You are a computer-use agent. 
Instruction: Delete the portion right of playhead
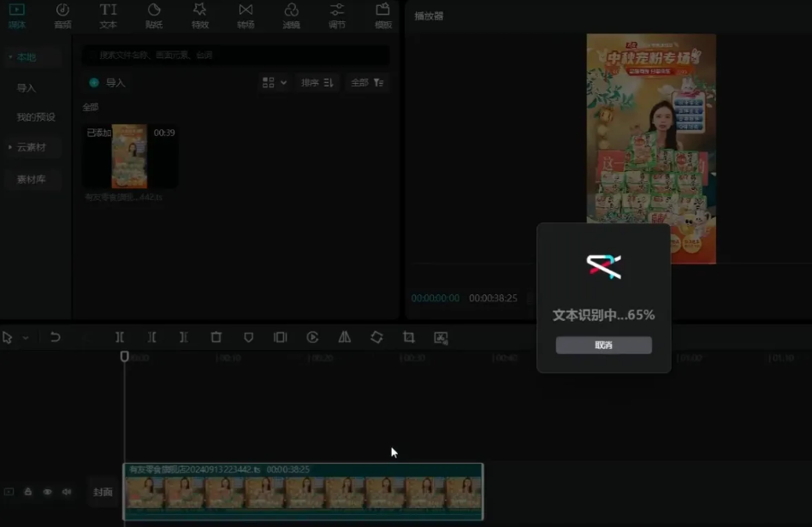[184, 338]
